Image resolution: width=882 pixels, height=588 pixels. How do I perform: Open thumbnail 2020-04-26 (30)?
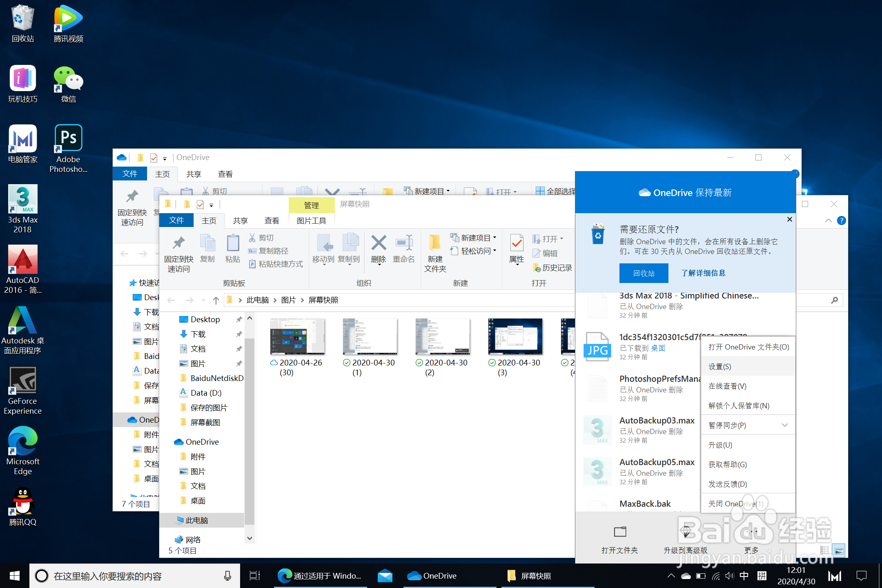[297, 347]
